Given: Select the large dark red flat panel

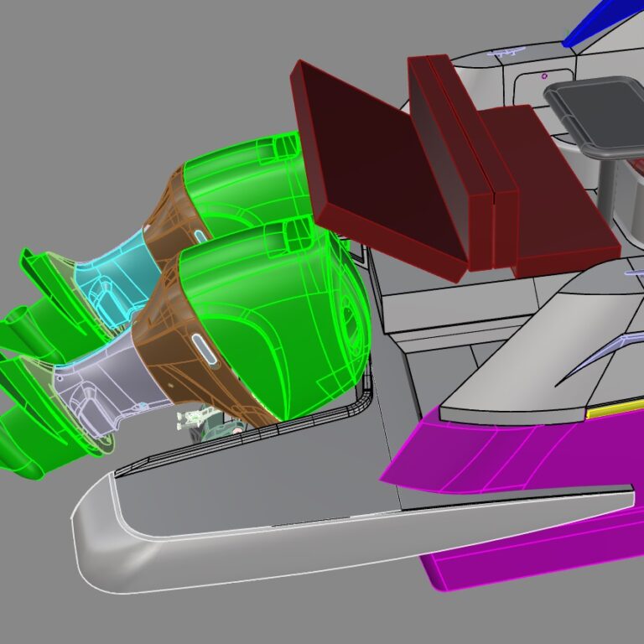Looking at the screenshot, I should (x=377, y=168).
